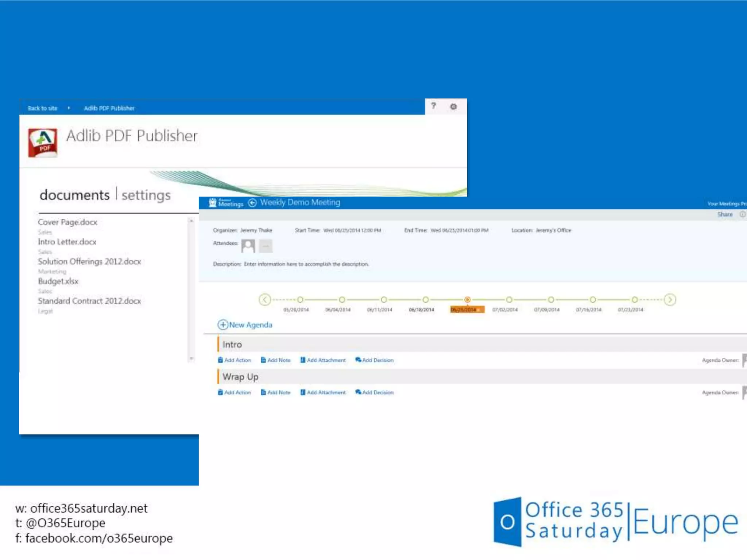This screenshot has height=560, width=747.
Task: Click back arrow beside Weekly Demo Meeting
Action: (x=252, y=203)
